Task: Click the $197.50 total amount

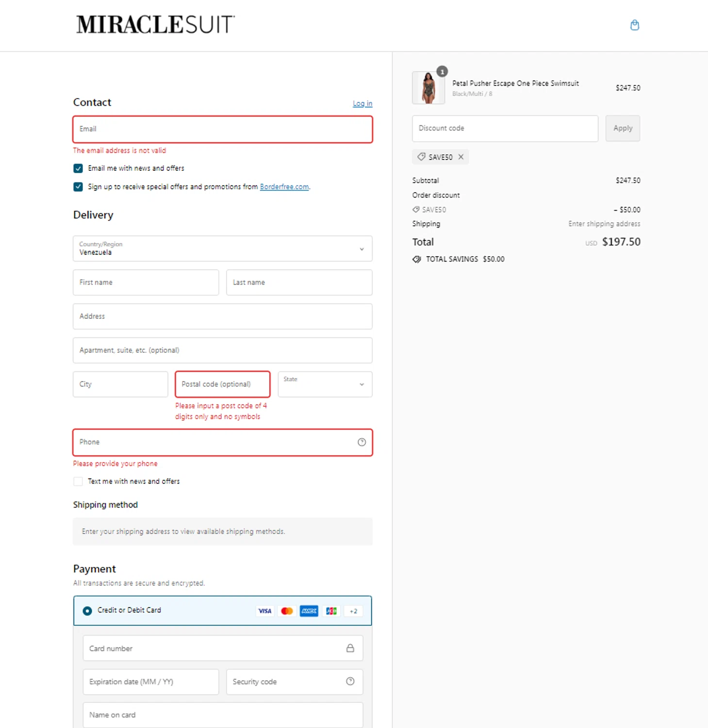Action: [621, 242]
